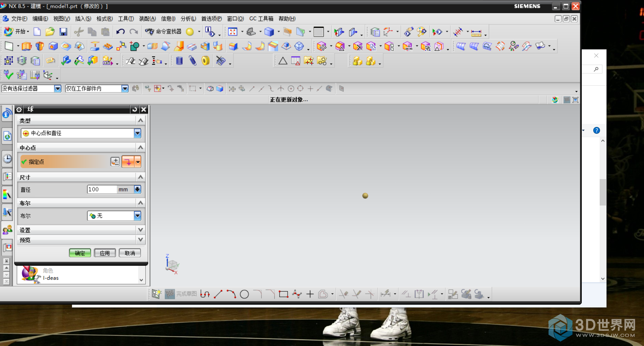The height and width of the screenshot is (346, 644).
Task: Click the green checkmark icon in fourth toolbar row
Action: (x=8, y=75)
